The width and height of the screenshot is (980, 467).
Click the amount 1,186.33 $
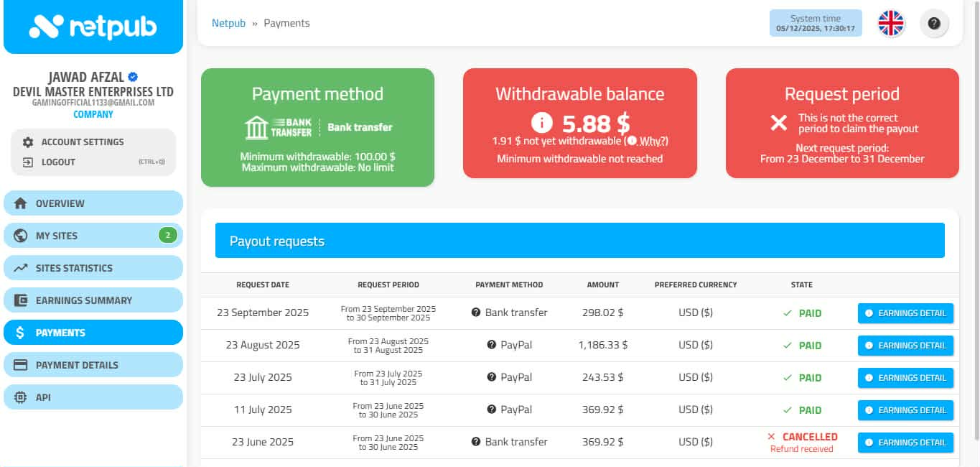(603, 345)
